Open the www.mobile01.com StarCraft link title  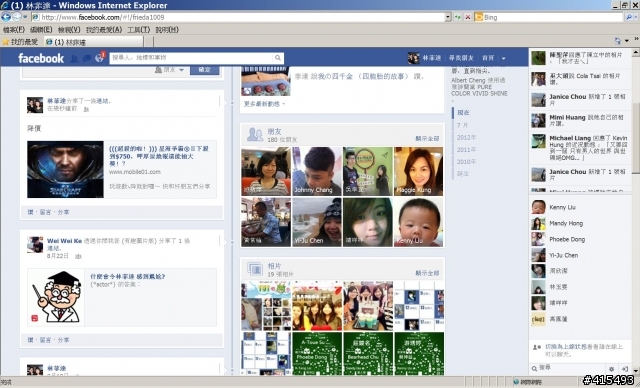[159, 156]
